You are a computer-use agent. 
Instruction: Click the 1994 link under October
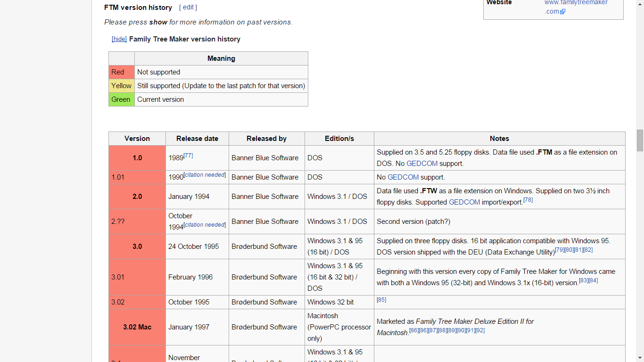tap(176, 227)
